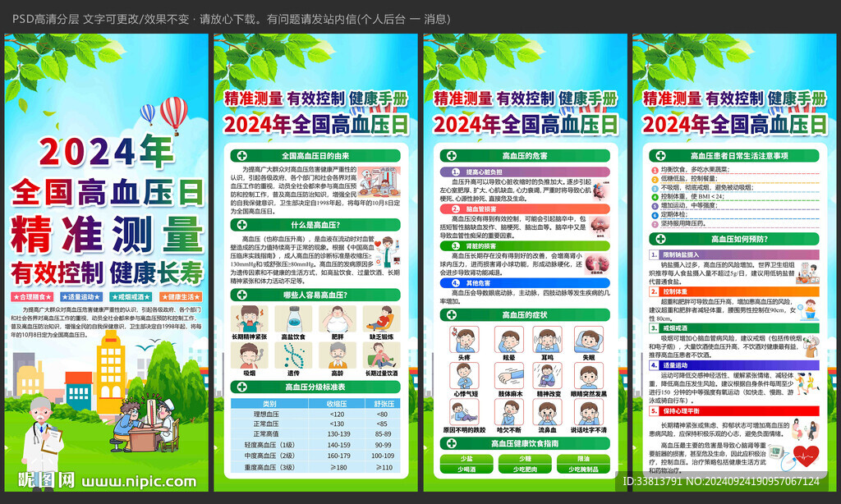This screenshot has height=504, width=841.
Task: Expand the 什么是高血压 section plus icon
Action: coord(241,225)
